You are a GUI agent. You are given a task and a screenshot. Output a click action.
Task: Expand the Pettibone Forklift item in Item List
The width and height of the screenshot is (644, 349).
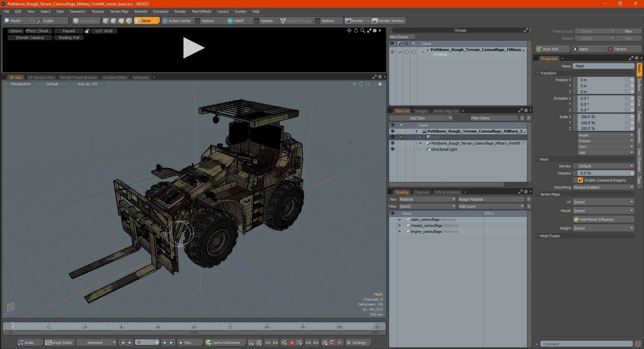click(x=421, y=143)
